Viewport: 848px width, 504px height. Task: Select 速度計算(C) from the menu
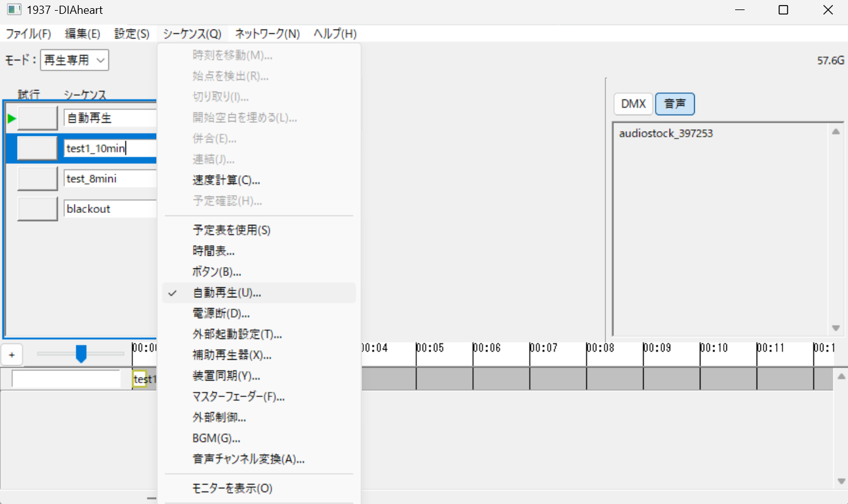coord(226,180)
